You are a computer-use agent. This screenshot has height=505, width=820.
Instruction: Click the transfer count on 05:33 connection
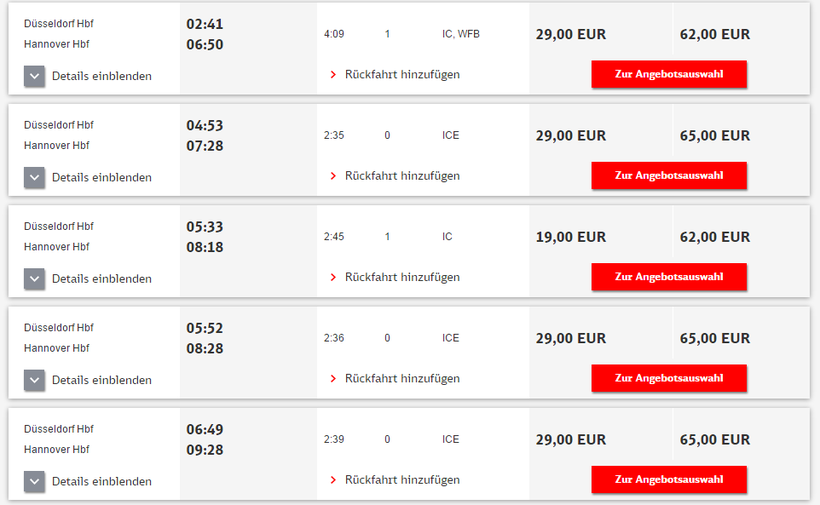coord(387,237)
